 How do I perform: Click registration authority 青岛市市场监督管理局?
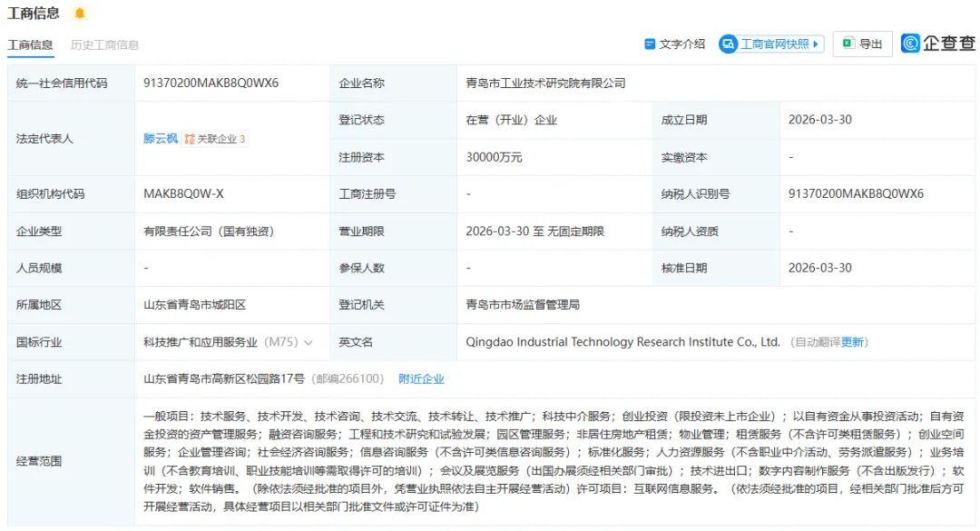pyautogui.click(x=522, y=305)
